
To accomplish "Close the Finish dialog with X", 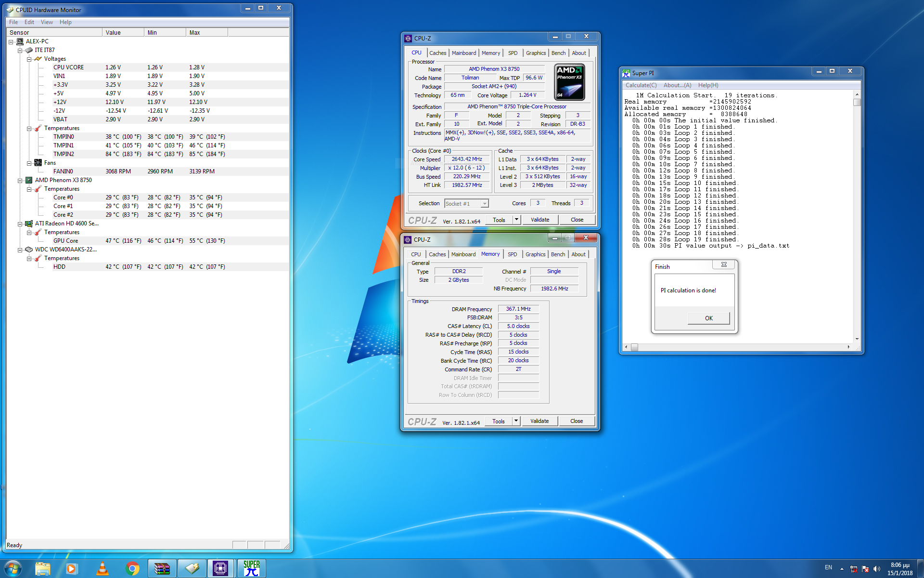I will pyautogui.click(x=724, y=265).
